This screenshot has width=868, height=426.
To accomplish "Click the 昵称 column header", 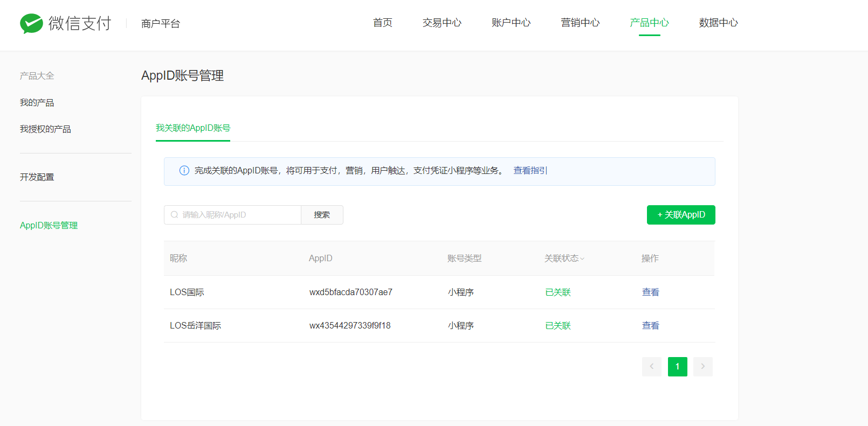I will click(x=178, y=259).
